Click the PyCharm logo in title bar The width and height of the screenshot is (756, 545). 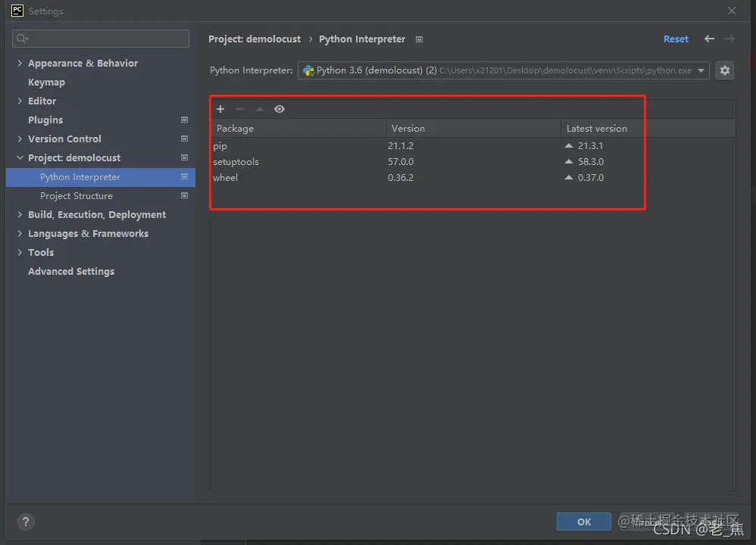[x=17, y=11]
